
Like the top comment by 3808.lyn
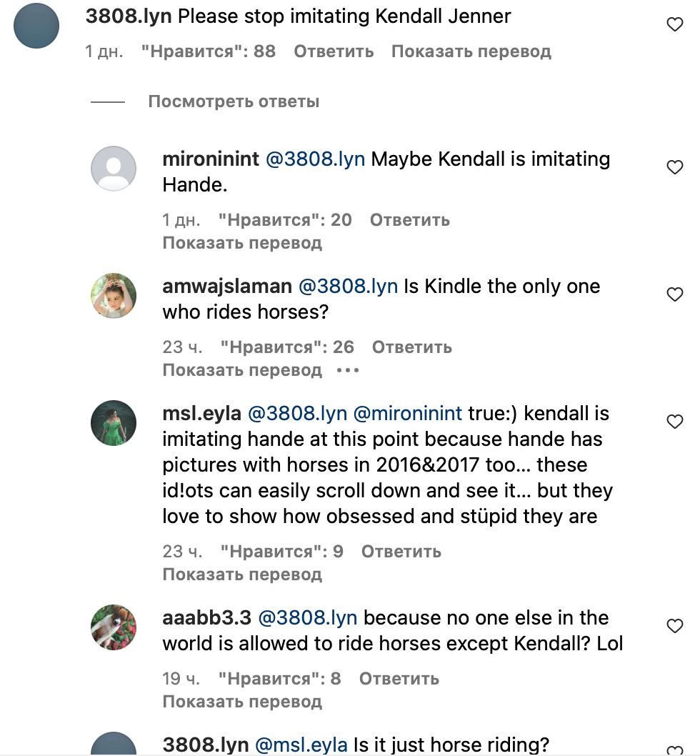pos(674,25)
